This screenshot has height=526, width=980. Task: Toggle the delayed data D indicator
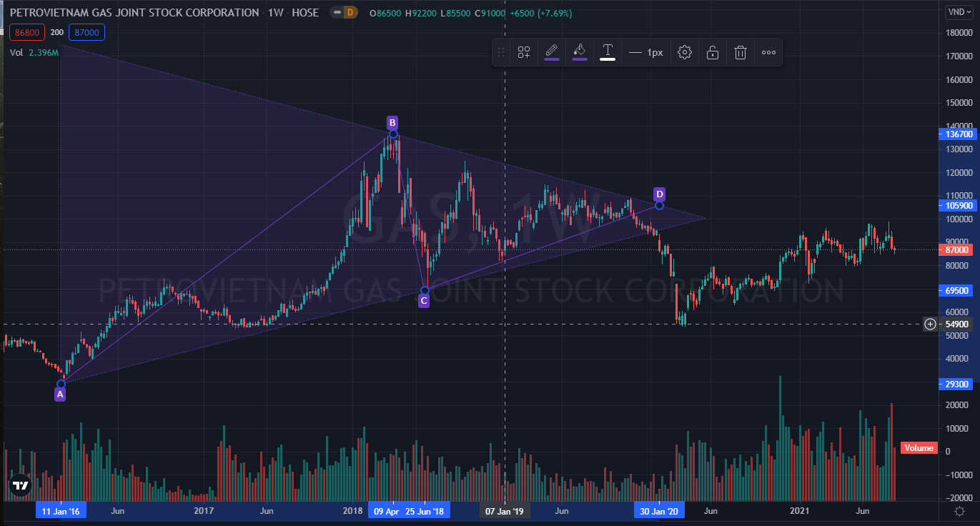350,13
